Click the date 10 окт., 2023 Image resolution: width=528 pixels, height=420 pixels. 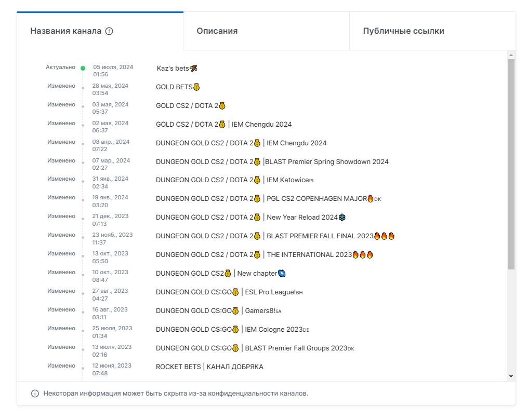111,272
